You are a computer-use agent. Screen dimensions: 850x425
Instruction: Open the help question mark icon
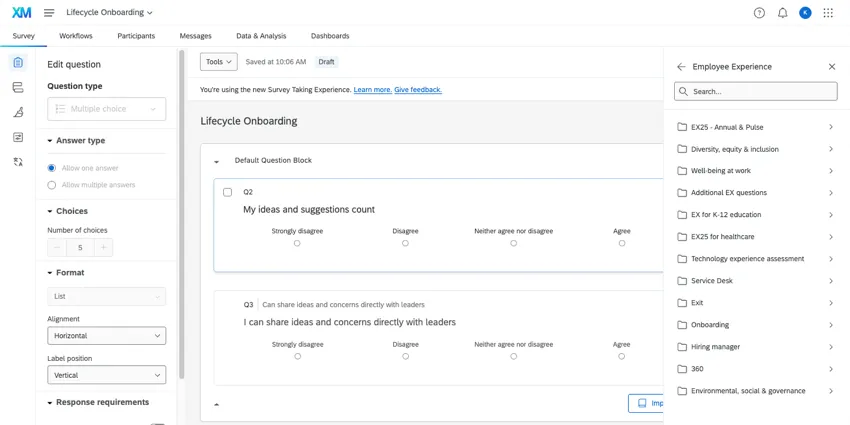point(759,13)
